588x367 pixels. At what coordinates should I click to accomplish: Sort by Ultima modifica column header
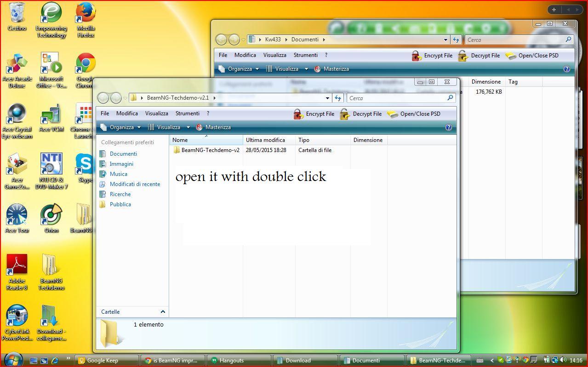(x=269, y=140)
